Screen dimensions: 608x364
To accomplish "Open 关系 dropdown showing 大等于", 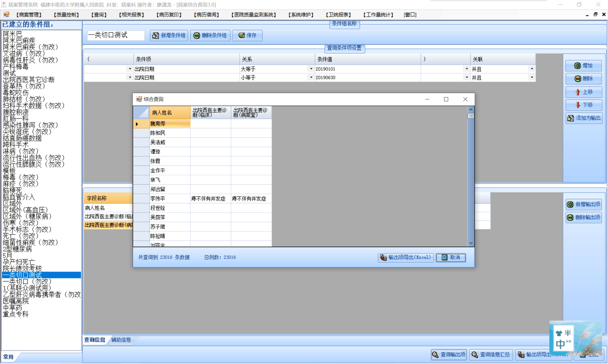I will 311,69.
